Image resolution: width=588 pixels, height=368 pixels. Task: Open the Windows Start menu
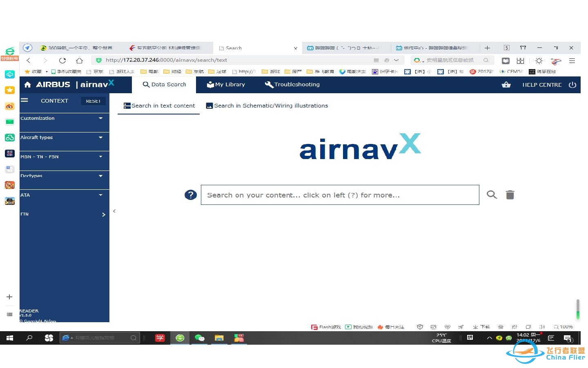click(10, 338)
